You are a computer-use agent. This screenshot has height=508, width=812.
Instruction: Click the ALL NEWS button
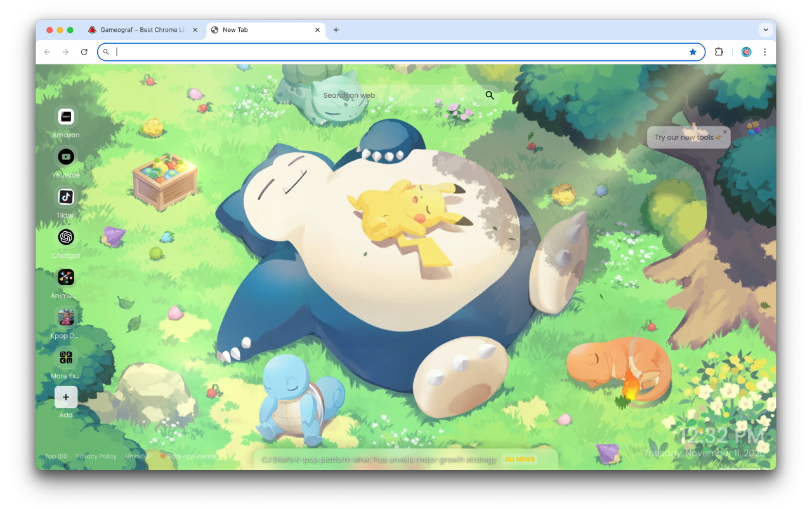520,459
